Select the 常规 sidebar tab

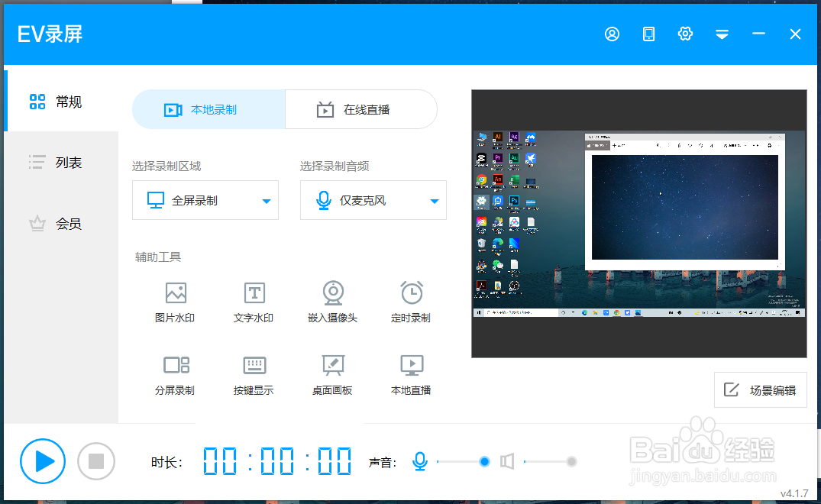61,101
